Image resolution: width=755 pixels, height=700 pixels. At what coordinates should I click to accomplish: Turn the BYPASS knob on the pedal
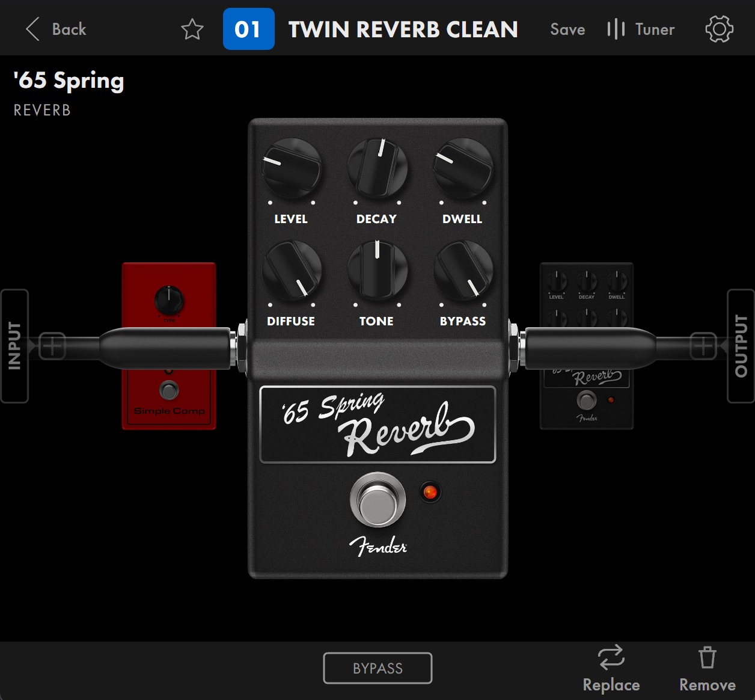tap(463, 271)
